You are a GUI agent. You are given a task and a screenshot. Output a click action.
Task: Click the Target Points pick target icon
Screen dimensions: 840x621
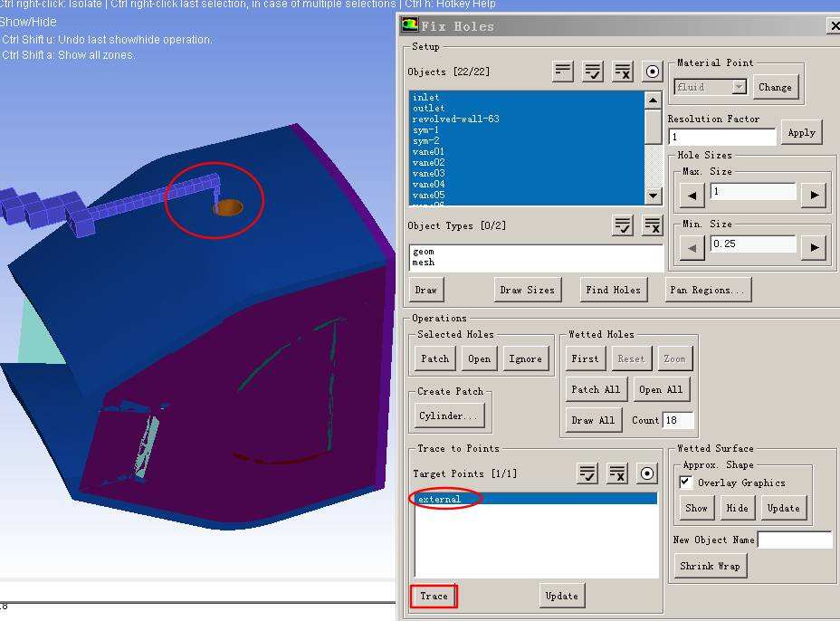pyautogui.click(x=646, y=473)
